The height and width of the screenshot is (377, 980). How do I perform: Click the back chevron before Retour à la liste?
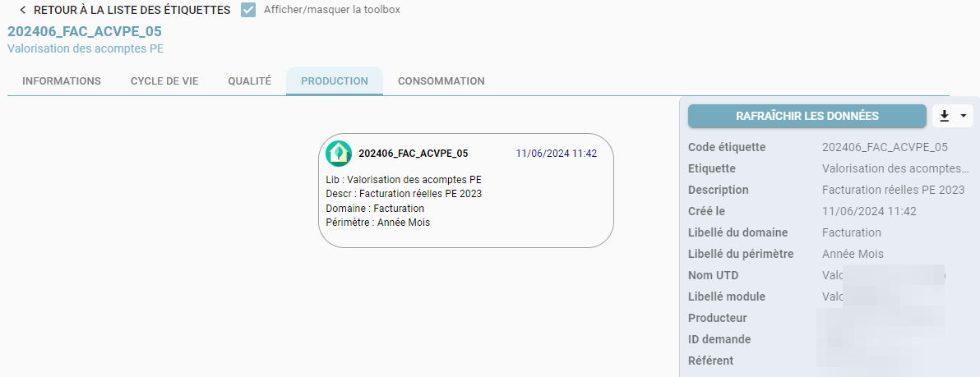coord(23,10)
